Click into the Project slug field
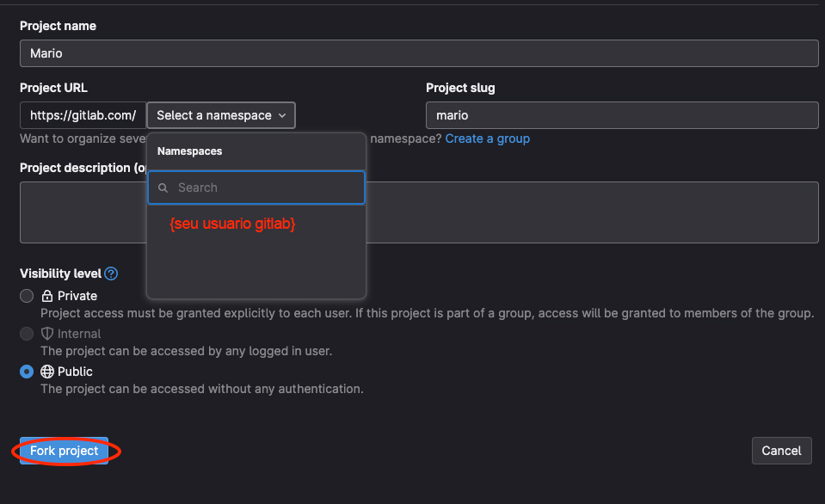825x504 pixels. pyautogui.click(x=621, y=115)
